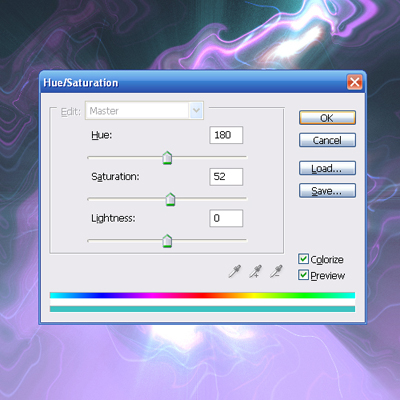
Task: Click the teal output color bar
Action: tap(202, 309)
